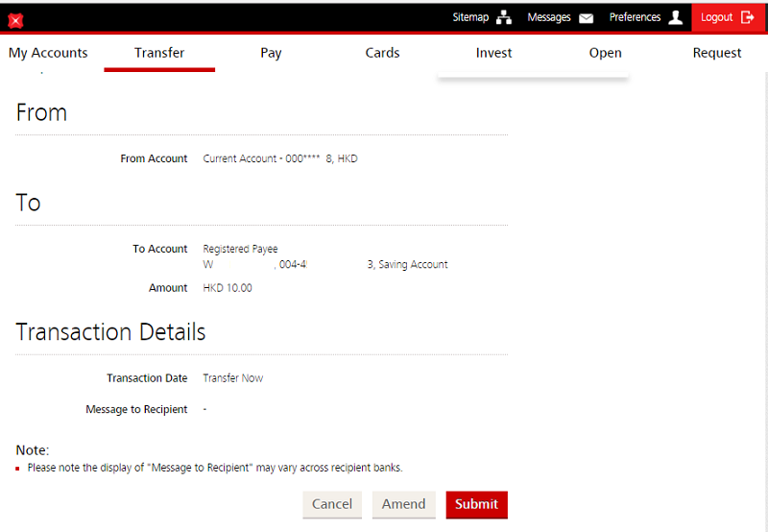Click the Preferences person icon
Viewport: 768px width, 532px height.
tap(676, 17)
